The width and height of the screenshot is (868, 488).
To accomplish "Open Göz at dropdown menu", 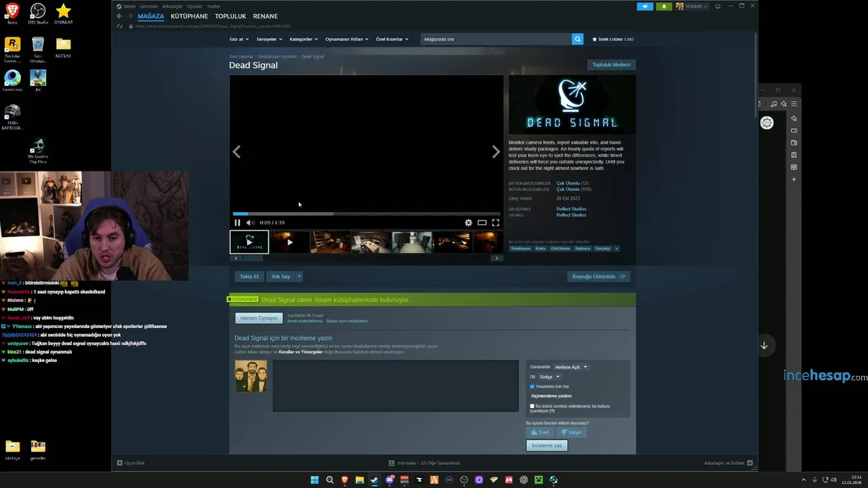I will (x=239, y=39).
